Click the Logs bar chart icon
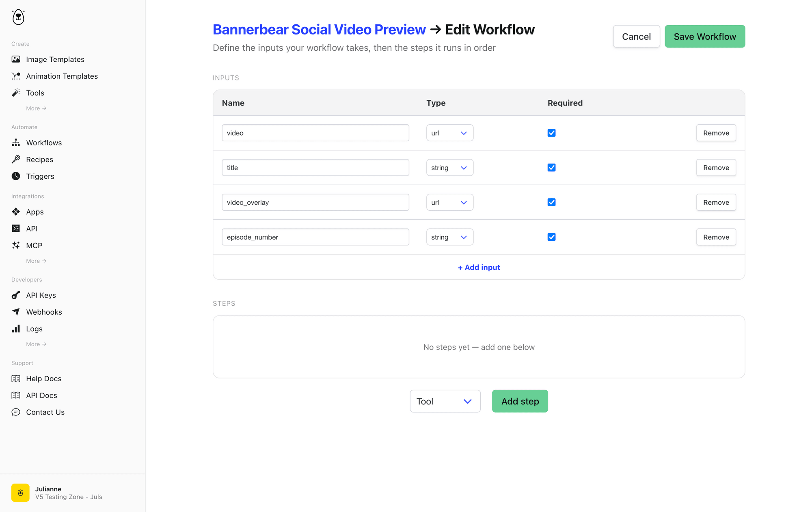The image size is (812, 512). click(x=16, y=328)
